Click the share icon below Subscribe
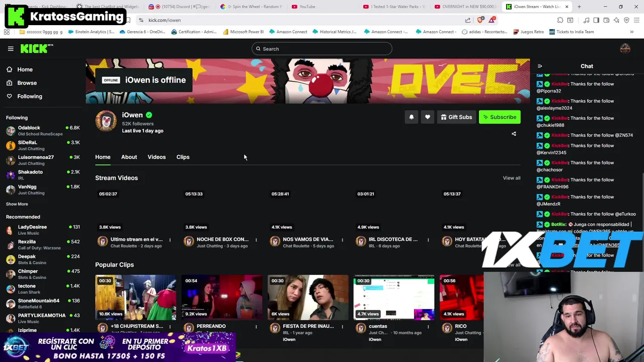This screenshot has width=644, height=362. (514, 134)
